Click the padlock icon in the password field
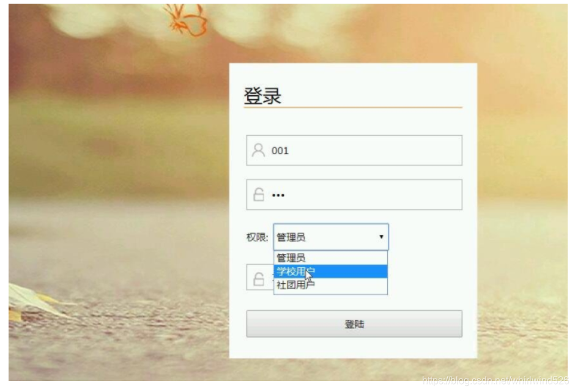 (259, 194)
